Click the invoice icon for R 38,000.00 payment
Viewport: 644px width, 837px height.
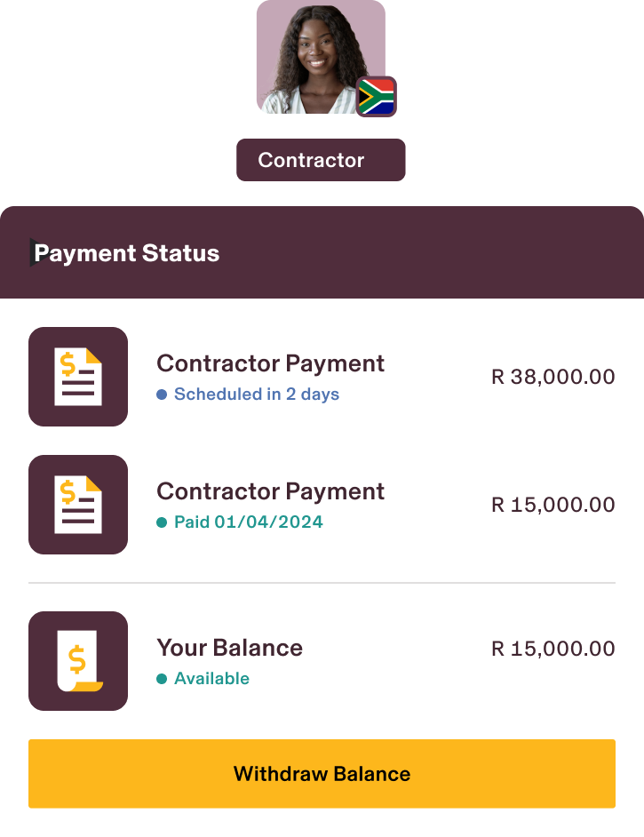point(78,377)
